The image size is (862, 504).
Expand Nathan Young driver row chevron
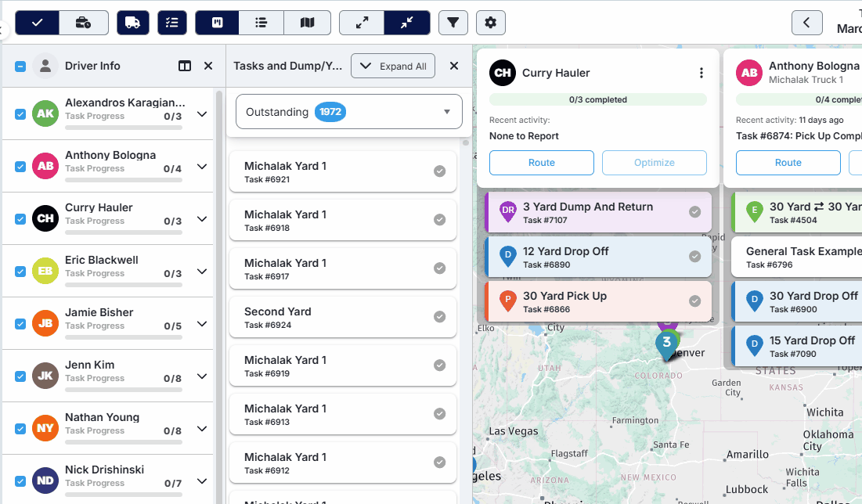202,429
